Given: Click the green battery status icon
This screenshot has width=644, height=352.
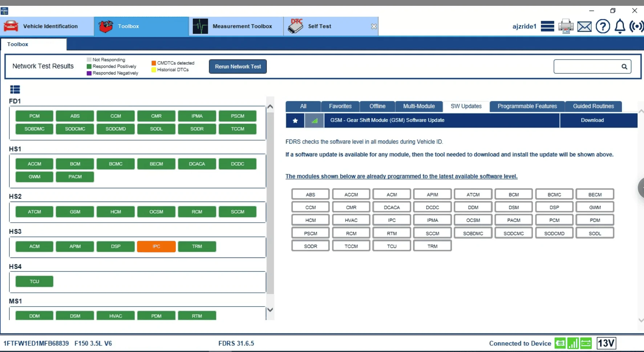Looking at the screenshot, I should click(x=586, y=343).
